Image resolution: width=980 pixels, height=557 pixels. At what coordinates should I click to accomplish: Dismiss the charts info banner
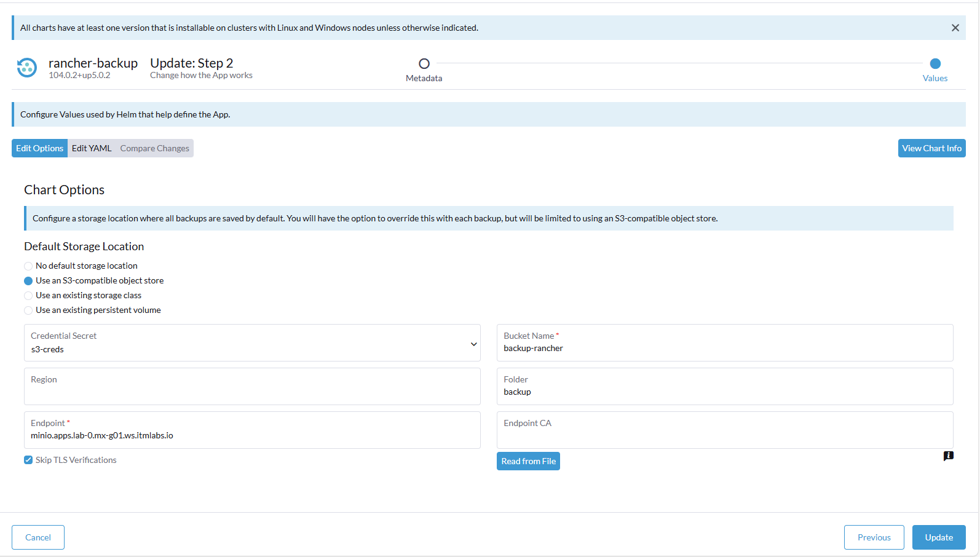pyautogui.click(x=955, y=28)
